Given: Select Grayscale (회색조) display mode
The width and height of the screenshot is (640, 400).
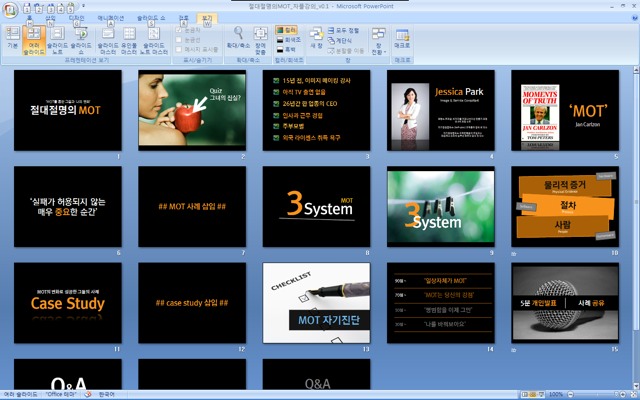Looking at the screenshot, I should (289, 40).
